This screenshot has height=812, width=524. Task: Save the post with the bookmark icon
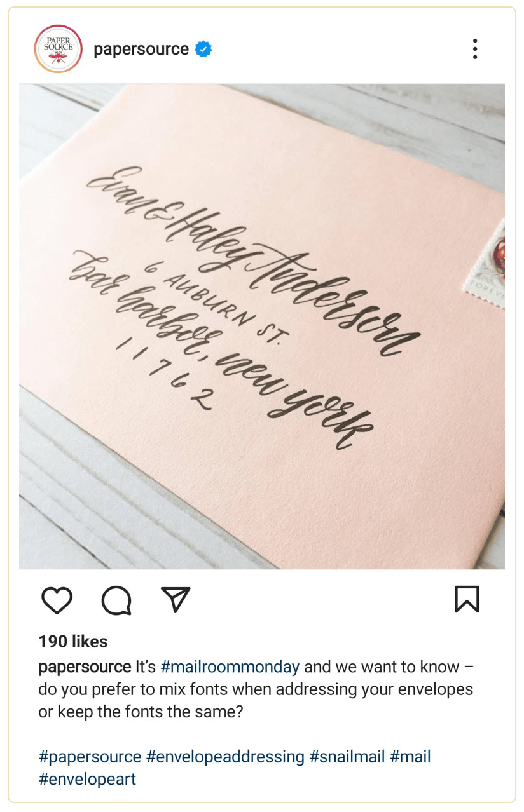click(467, 599)
